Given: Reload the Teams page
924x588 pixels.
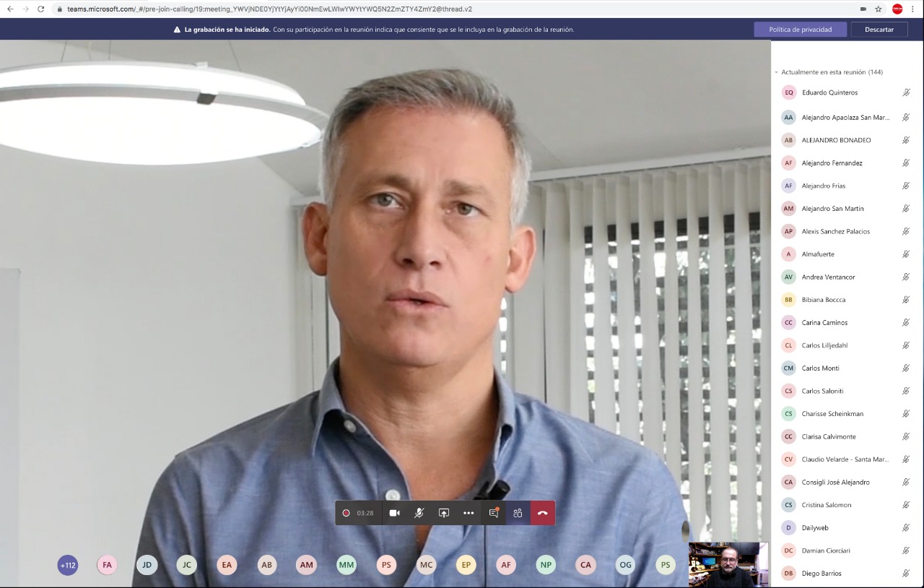Looking at the screenshot, I should [41, 9].
